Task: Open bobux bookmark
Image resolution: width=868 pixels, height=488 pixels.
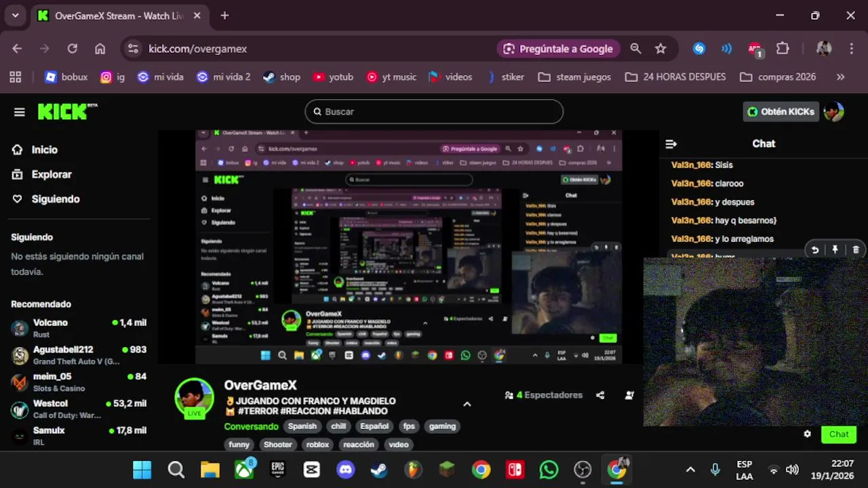Action: pos(66,77)
